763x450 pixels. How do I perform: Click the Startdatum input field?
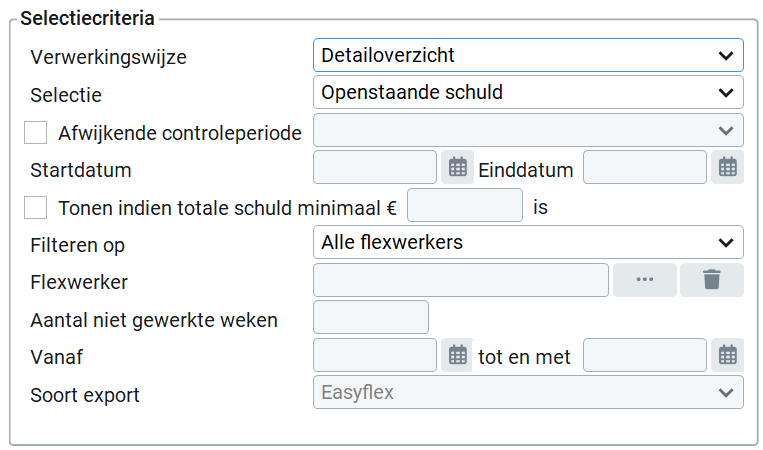375,168
